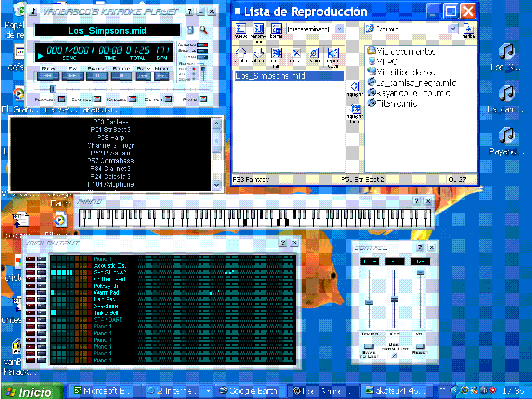
Task: Select 'Los_Simpsons.mid' in playlist
Action: 289,76
